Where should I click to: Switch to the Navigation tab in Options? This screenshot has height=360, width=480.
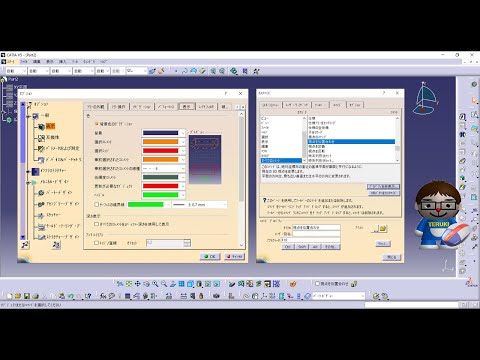(x=141, y=107)
